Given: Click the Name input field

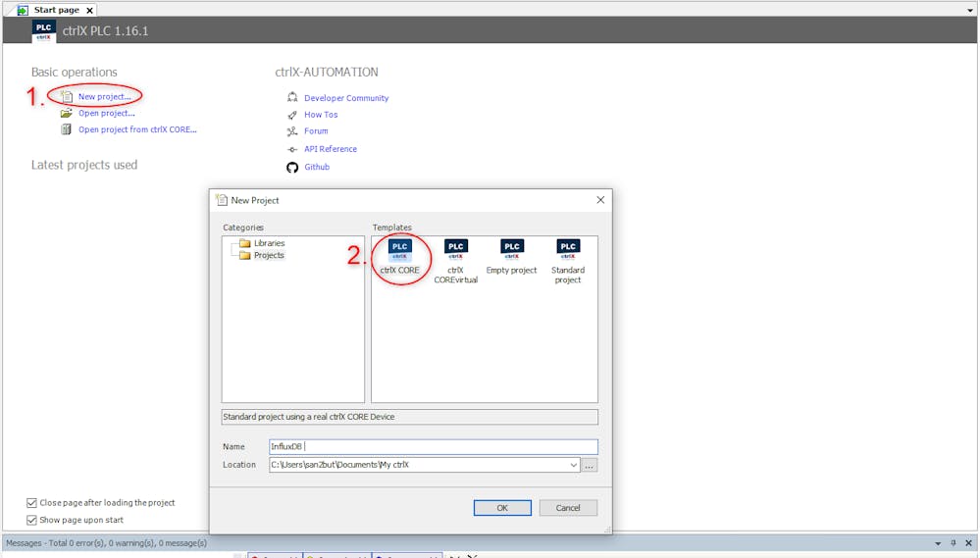Looking at the screenshot, I should tap(434, 446).
